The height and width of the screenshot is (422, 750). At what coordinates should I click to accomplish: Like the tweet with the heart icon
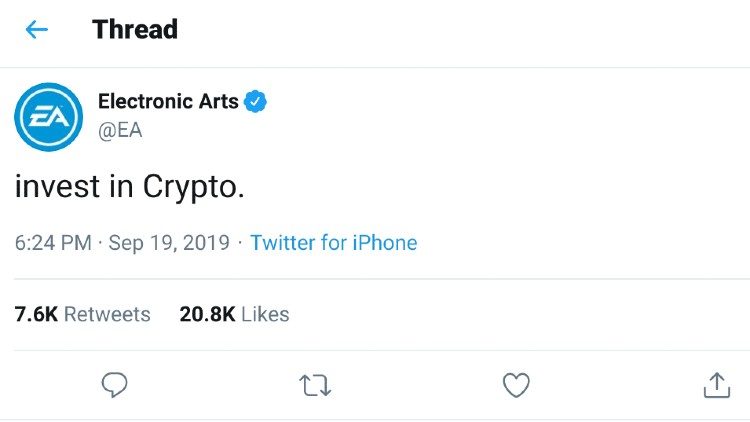pyautogui.click(x=516, y=385)
